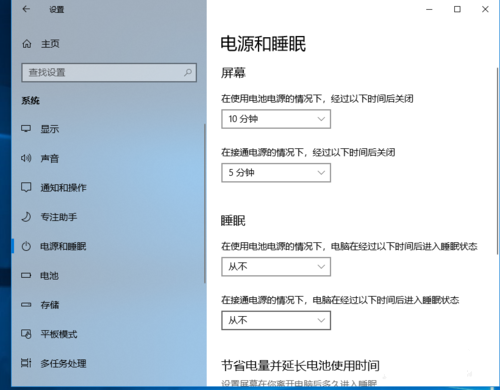Click the sound speaker icon

(x=26, y=158)
